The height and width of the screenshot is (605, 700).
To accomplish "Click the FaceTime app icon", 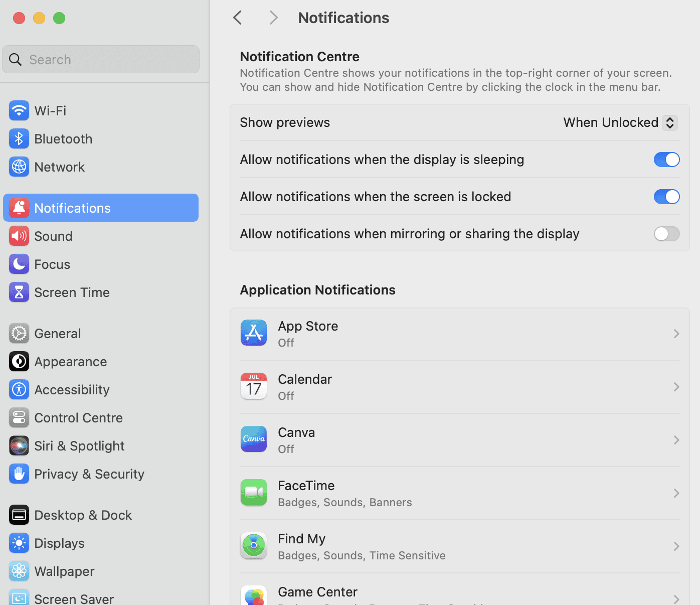I will tap(254, 493).
